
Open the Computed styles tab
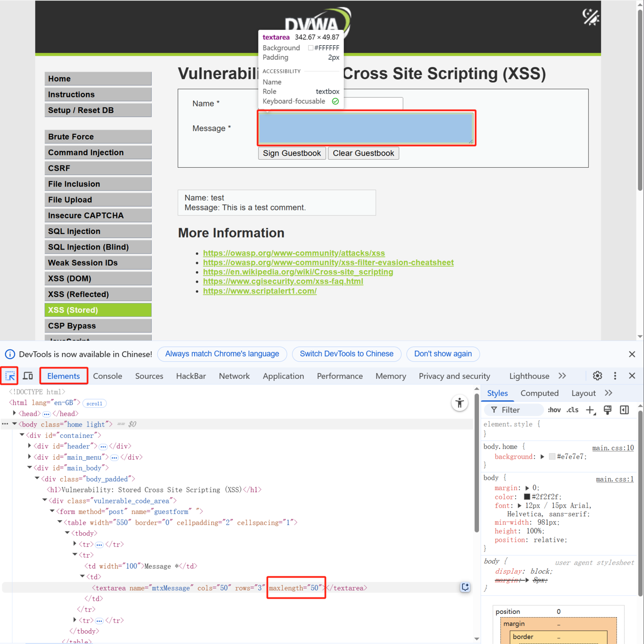pyautogui.click(x=539, y=393)
